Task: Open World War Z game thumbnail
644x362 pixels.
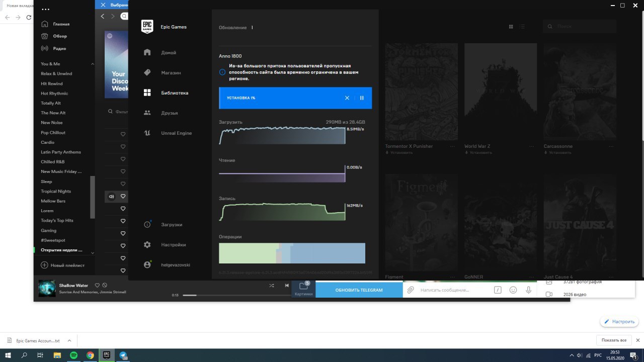Action: click(501, 92)
